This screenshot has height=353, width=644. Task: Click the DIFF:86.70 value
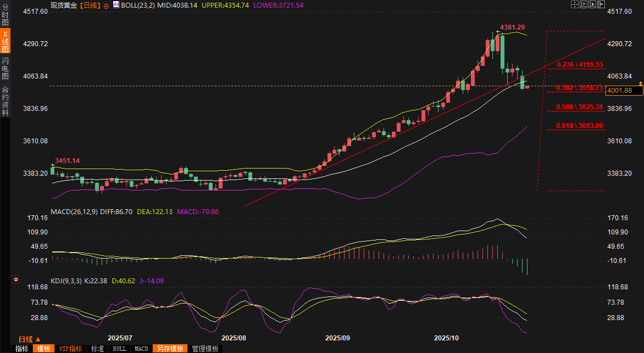(116, 212)
